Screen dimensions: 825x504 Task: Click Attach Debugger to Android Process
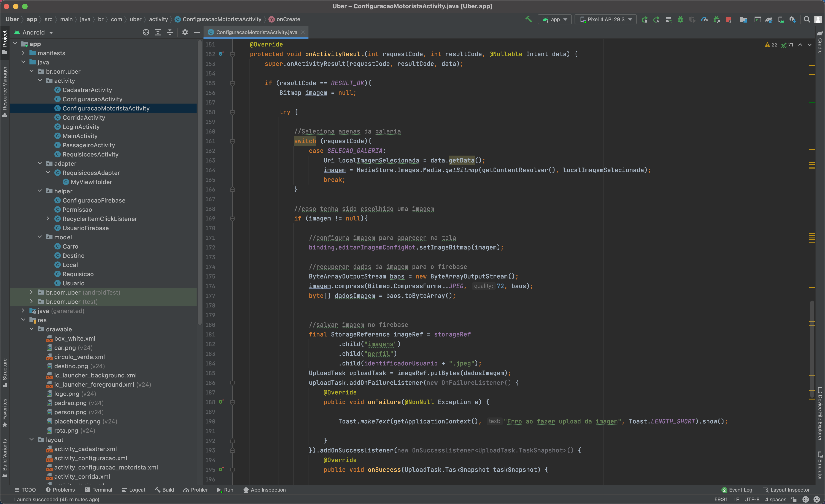(717, 19)
